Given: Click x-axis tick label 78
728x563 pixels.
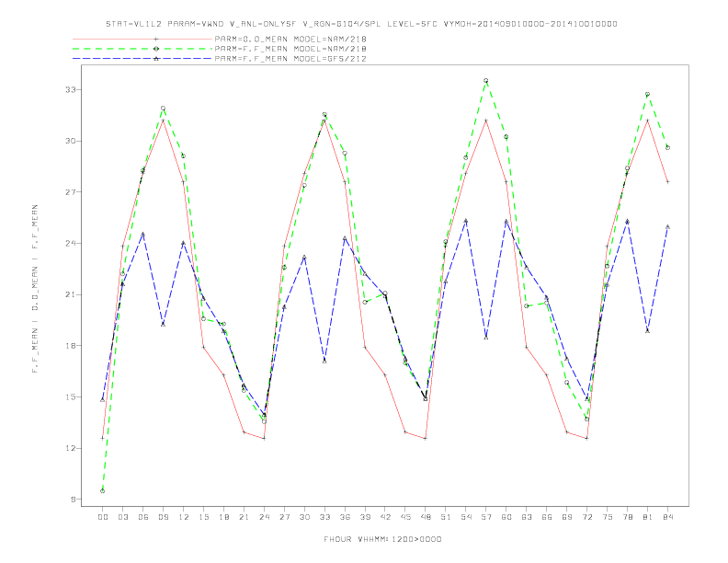Looking at the screenshot, I should tap(627, 517).
